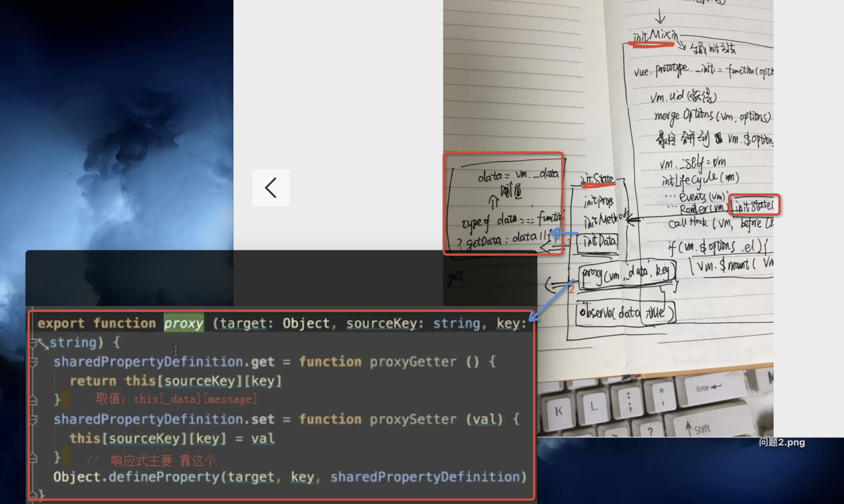The width and height of the screenshot is (844, 504).
Task: Collapse the proxy function fold marker
Action: tap(33, 343)
